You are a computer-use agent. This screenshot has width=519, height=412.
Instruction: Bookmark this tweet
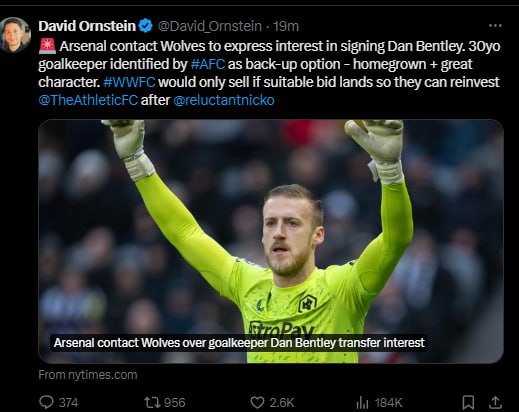468,402
